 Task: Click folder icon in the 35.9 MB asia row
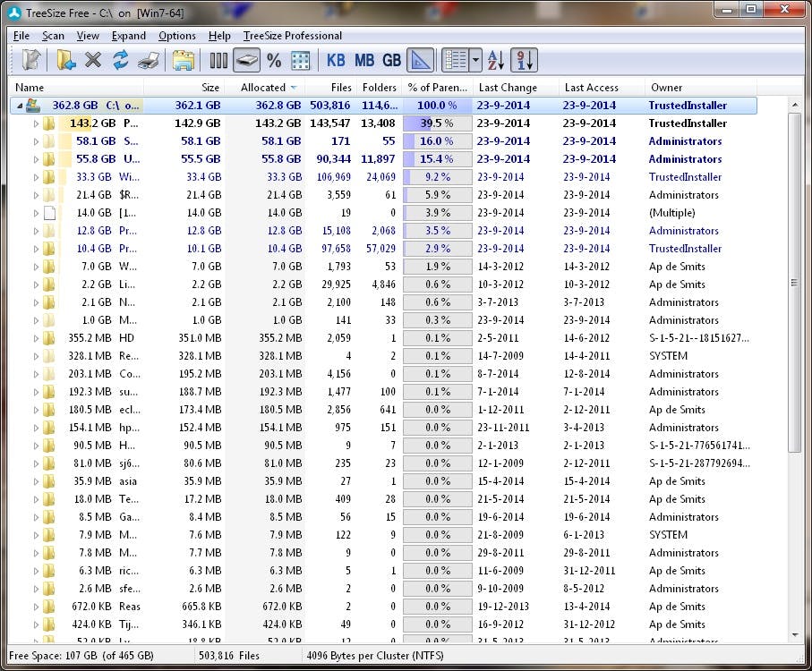click(x=49, y=481)
